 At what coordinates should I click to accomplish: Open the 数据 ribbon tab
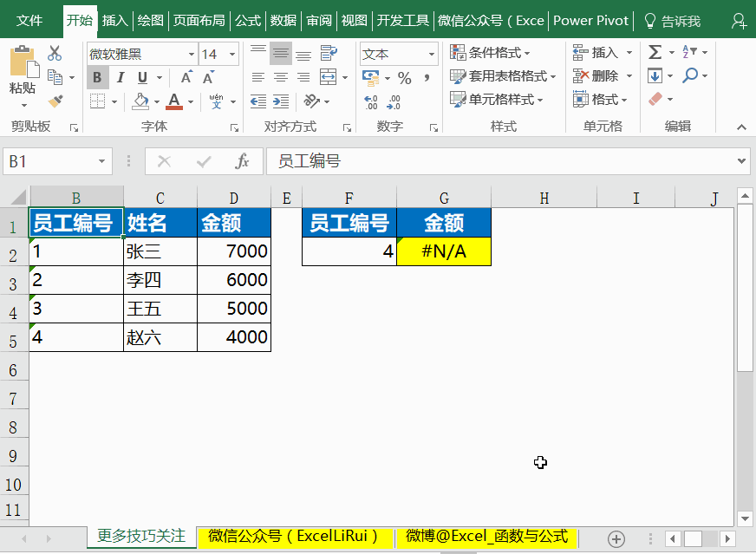pos(283,19)
